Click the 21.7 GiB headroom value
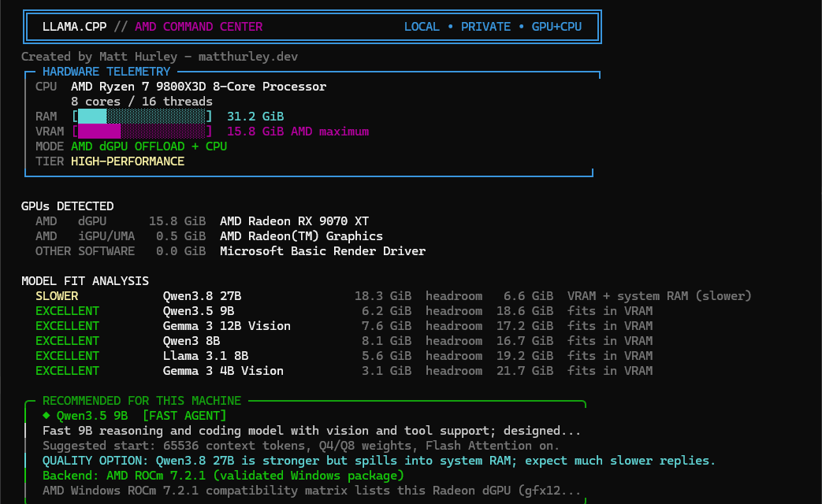This screenshot has height=504, width=822. click(x=525, y=371)
